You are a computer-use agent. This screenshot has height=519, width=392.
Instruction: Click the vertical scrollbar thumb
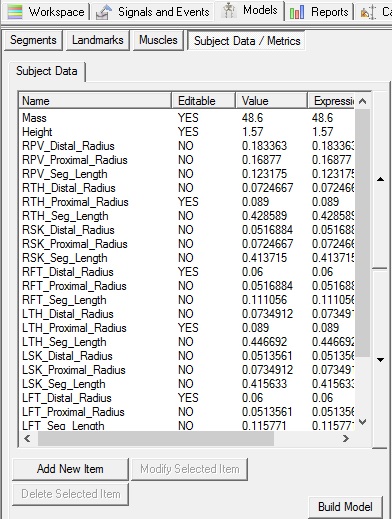(x=363, y=233)
